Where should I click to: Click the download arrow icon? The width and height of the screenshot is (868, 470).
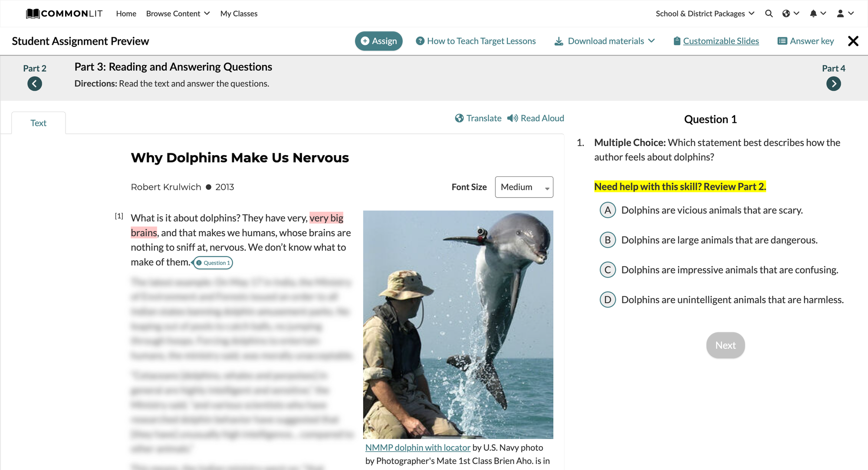(x=559, y=41)
